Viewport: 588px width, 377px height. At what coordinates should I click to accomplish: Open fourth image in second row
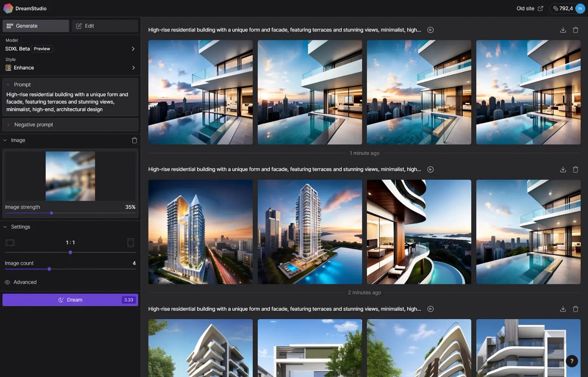point(528,232)
